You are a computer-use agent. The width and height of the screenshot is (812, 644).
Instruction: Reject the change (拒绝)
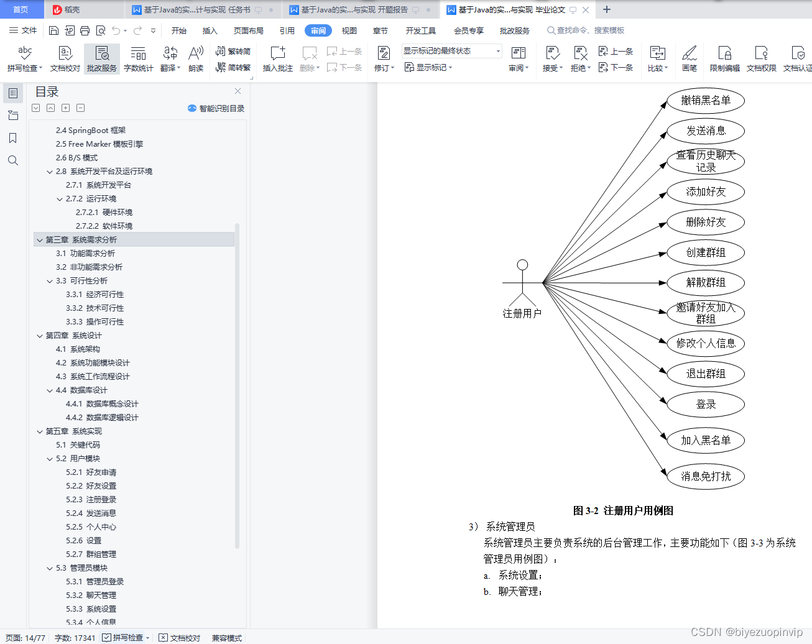pyautogui.click(x=580, y=59)
